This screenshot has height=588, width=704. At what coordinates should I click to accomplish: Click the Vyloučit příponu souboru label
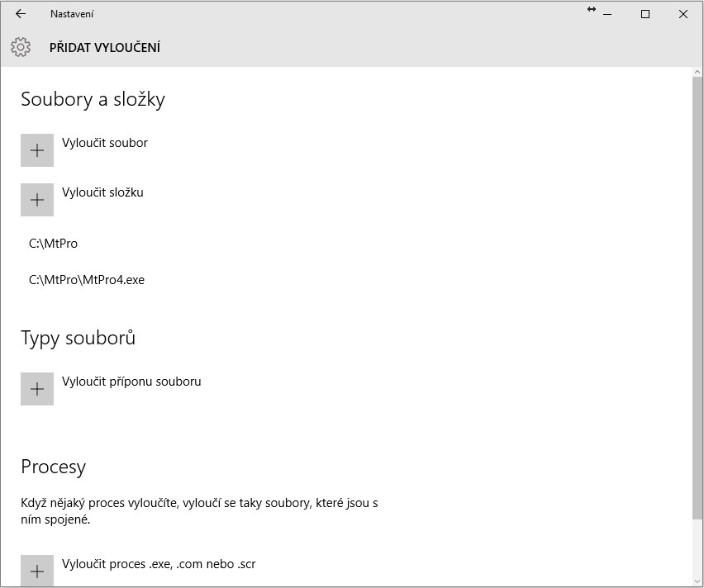[x=131, y=381]
